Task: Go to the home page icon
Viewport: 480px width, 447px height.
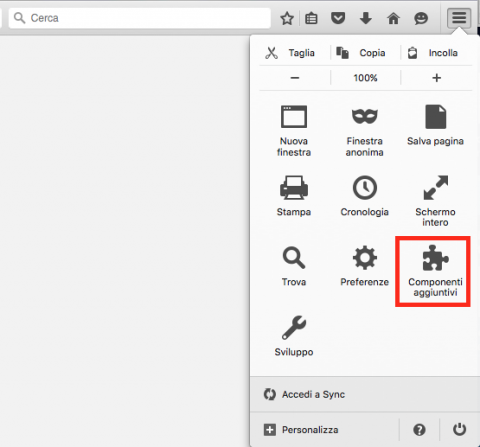Action: click(393, 18)
